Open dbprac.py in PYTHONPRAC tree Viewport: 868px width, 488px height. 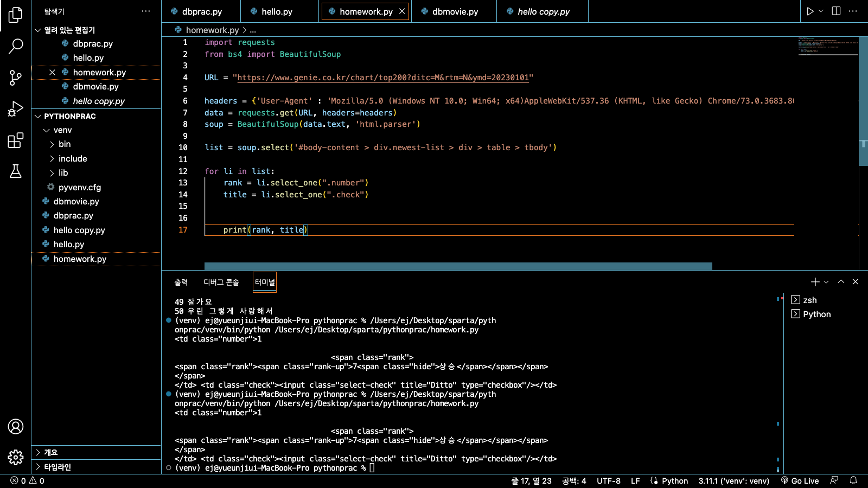click(x=96, y=216)
